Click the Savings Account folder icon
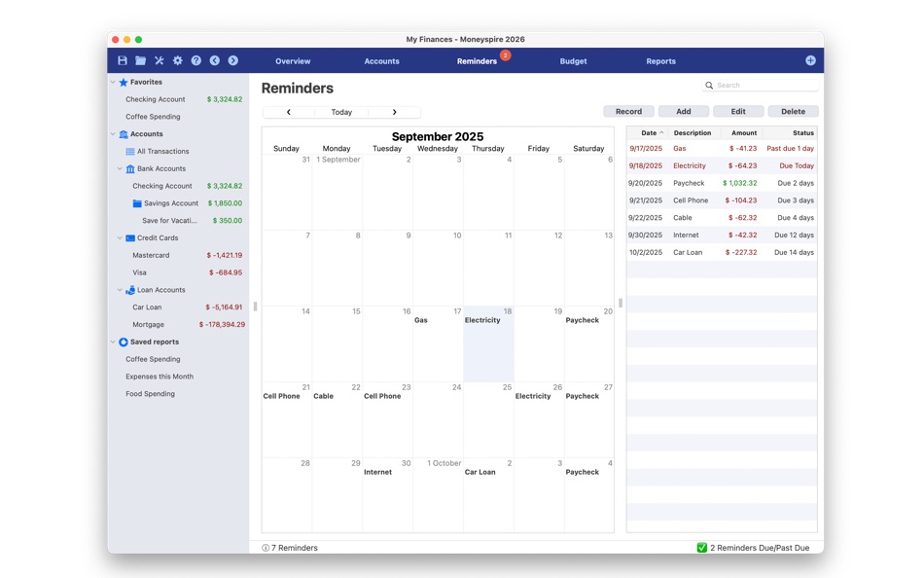 point(137,203)
